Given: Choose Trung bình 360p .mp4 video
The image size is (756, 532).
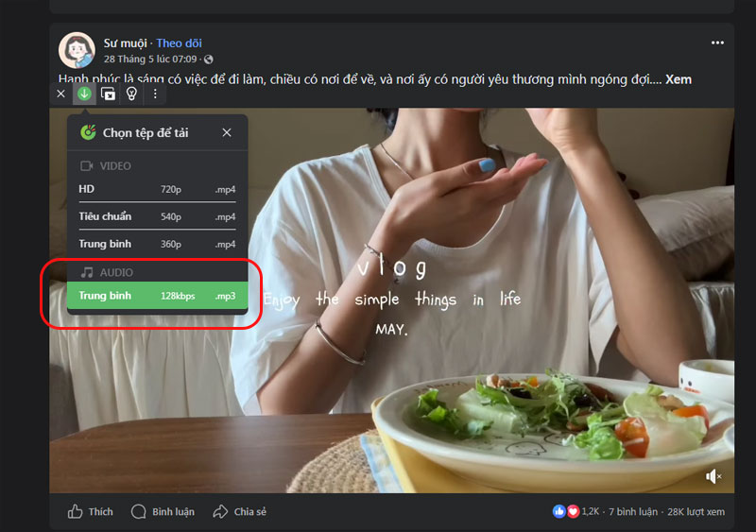Looking at the screenshot, I should click(x=157, y=244).
